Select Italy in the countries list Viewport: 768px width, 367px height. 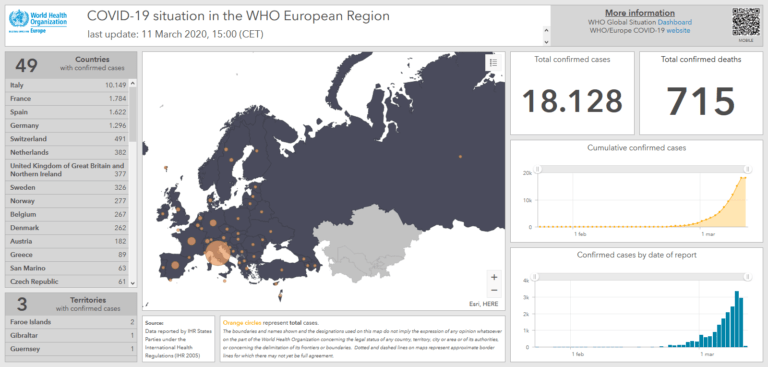[68, 85]
